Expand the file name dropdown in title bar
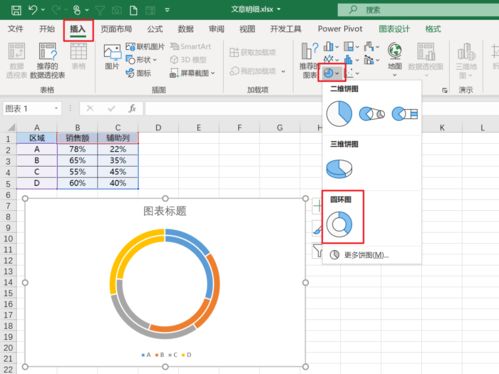The width and height of the screenshot is (499, 374). pyautogui.click(x=279, y=9)
